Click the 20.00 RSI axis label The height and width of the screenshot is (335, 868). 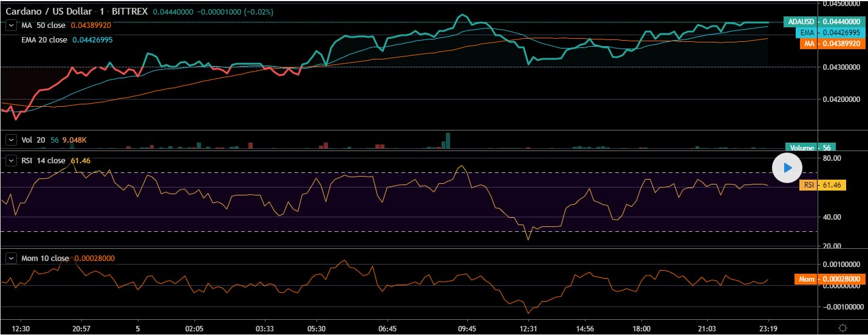(x=833, y=246)
